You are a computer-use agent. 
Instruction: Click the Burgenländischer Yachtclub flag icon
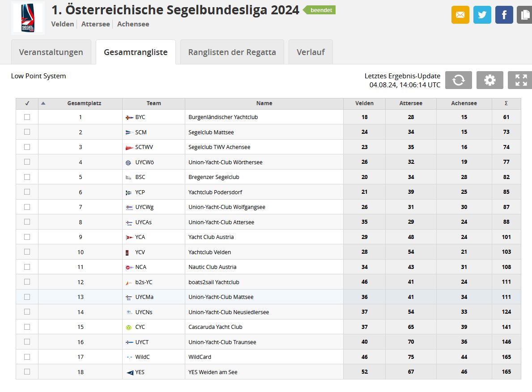tap(129, 117)
